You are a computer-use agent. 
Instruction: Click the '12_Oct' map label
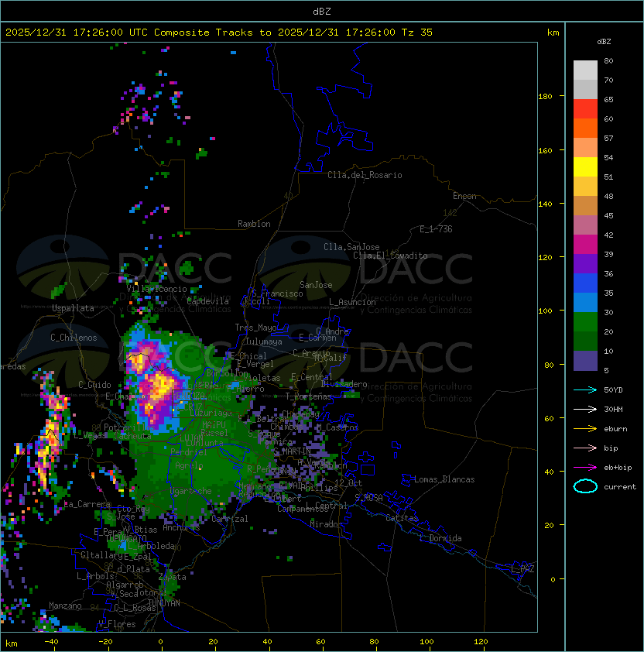(348, 483)
